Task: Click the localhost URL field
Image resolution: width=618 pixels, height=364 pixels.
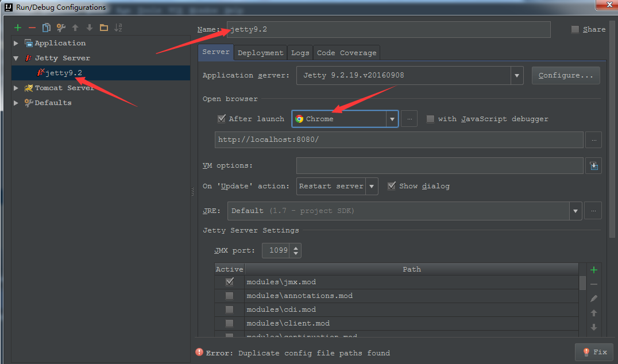Action: (x=399, y=140)
